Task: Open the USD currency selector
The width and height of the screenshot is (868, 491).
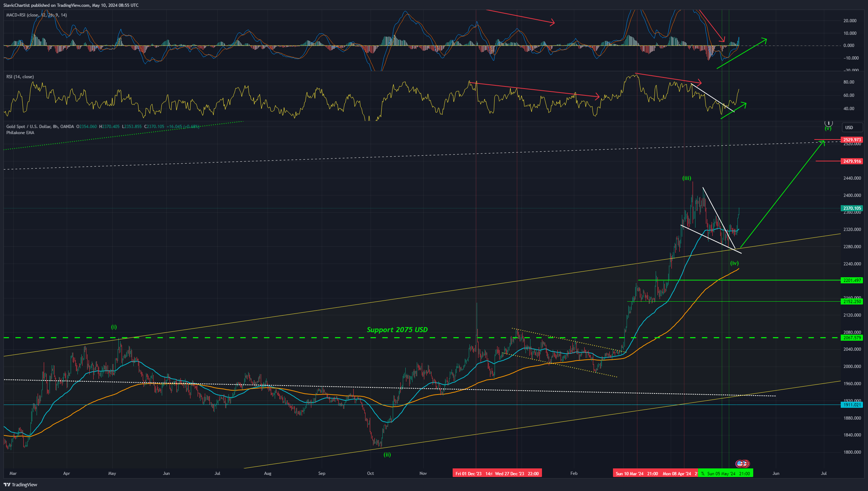Action: click(x=852, y=128)
